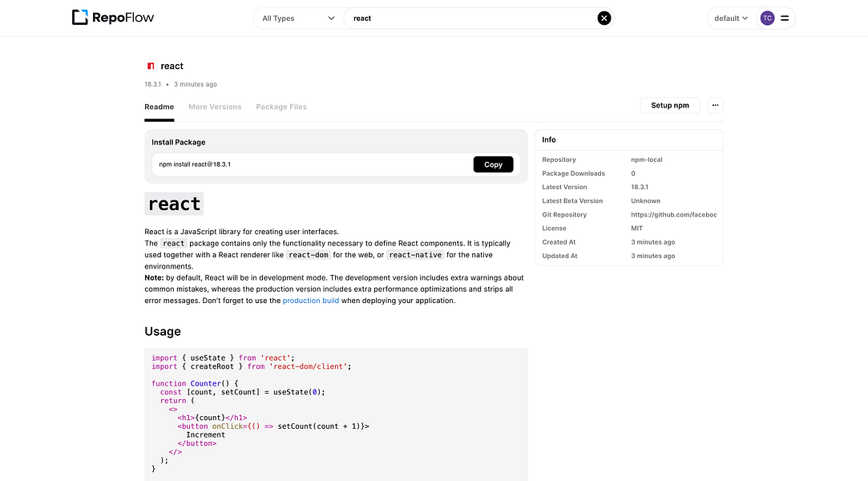Image resolution: width=868 pixels, height=481 pixels.
Task: Open the Package Files tab
Action: click(281, 107)
